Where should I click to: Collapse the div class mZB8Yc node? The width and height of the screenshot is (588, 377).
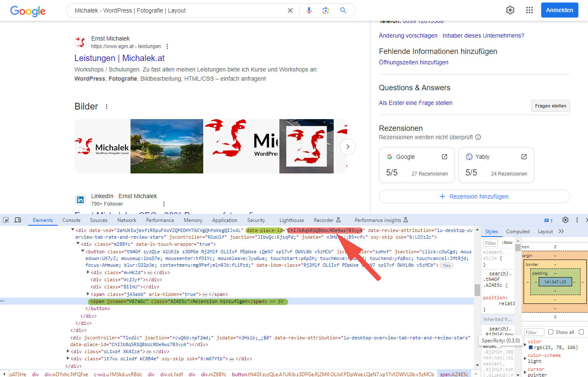[78, 244]
